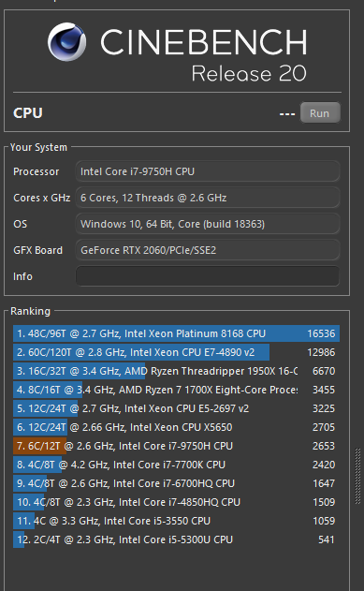The width and height of the screenshot is (364, 591).
Task: Click the score 16536 in the ranking
Action: click(321, 333)
